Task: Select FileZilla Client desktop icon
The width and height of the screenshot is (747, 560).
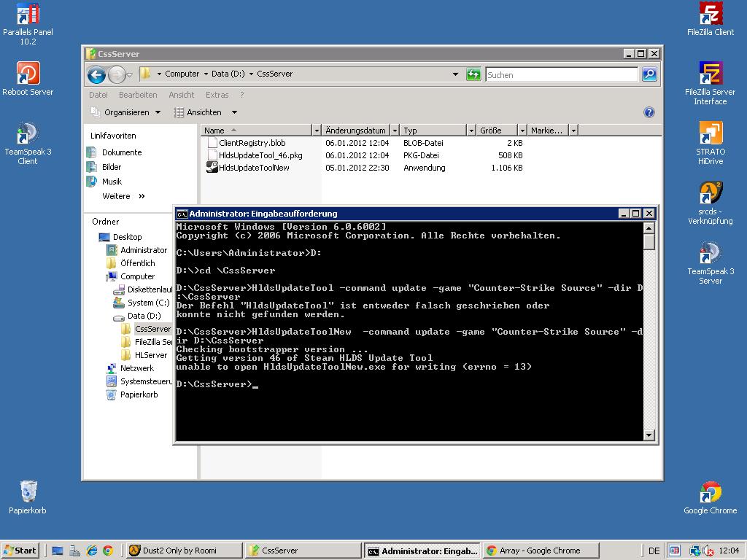Action: click(711, 19)
